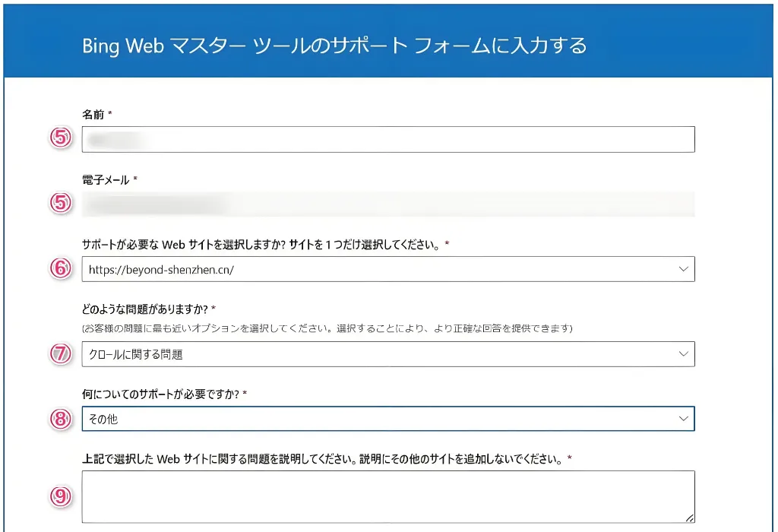
Task: Click the step 8 badge beside その他
Action: [x=61, y=419]
